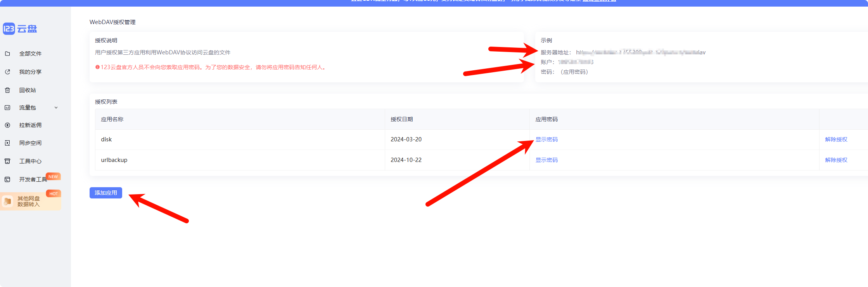868x287 pixels.
Task: Click the date 2024-03-20
Action: tap(406, 139)
